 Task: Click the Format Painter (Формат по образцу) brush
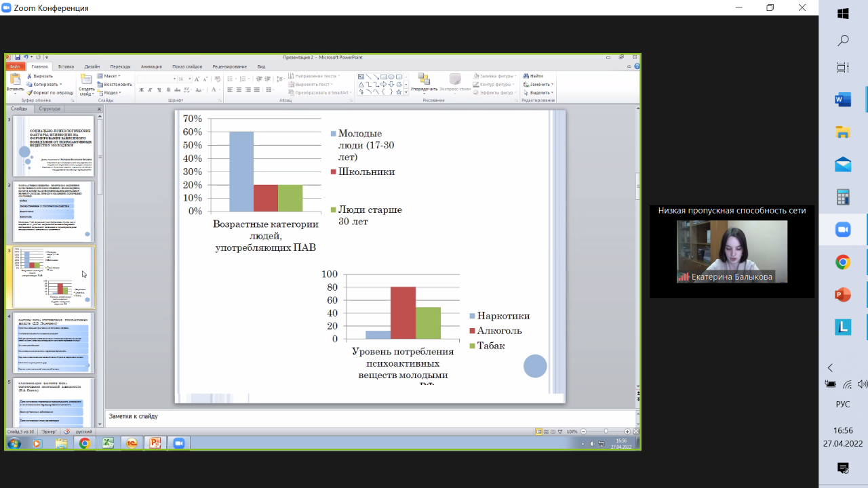click(29, 92)
